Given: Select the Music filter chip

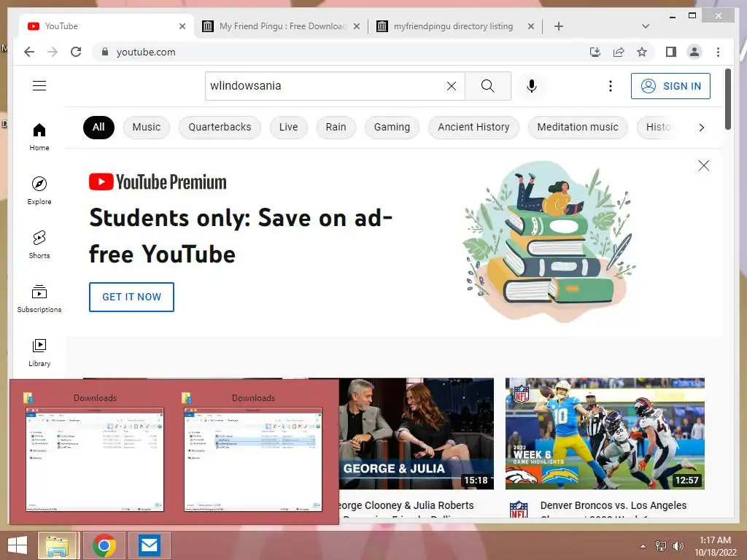Looking at the screenshot, I should click(x=146, y=127).
